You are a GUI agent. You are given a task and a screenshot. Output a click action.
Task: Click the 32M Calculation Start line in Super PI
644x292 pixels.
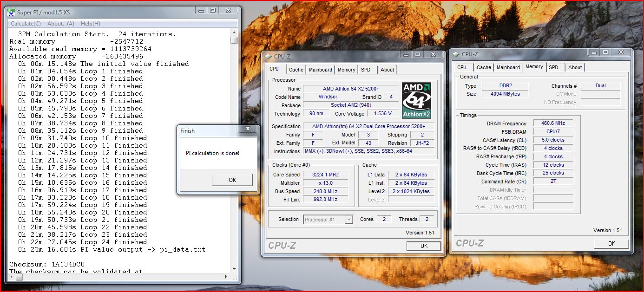[x=97, y=34]
